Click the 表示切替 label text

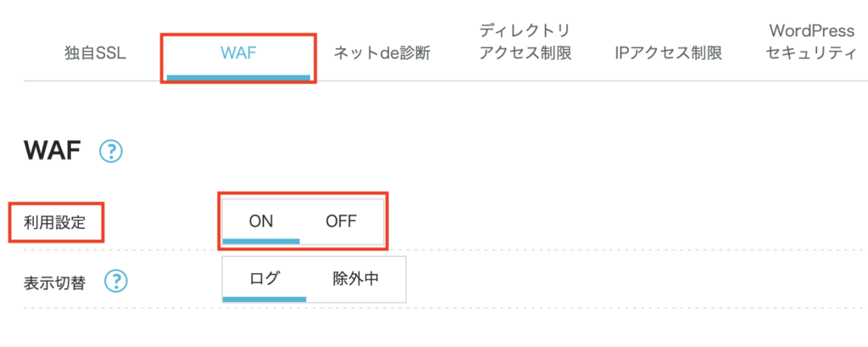pos(55,282)
